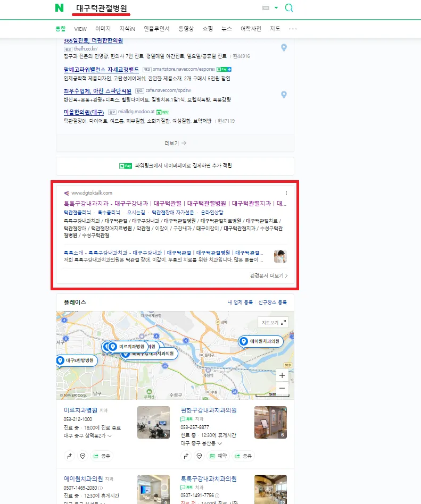This screenshot has width=421, height=504.
Task: Expand the search history dropdown arrow
Action: (276, 8)
